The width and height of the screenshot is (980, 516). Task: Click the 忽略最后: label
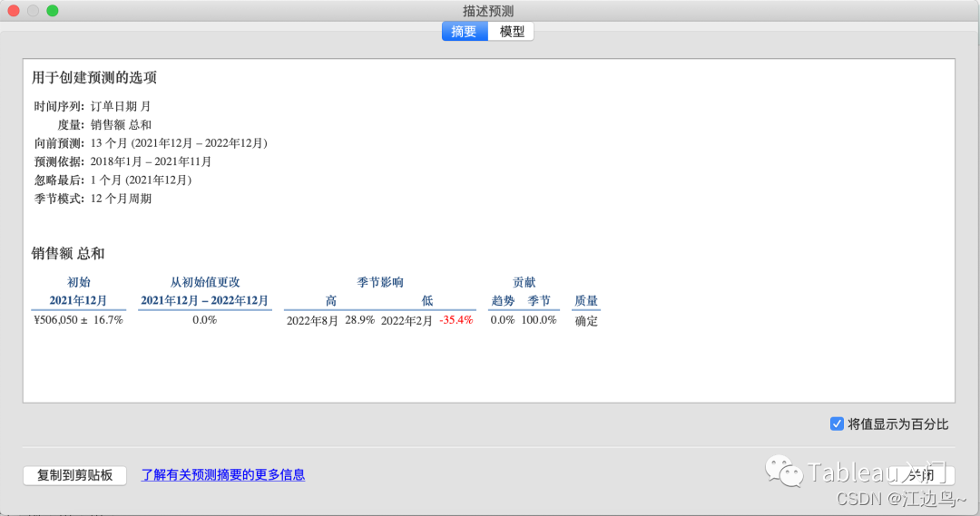[59, 180]
